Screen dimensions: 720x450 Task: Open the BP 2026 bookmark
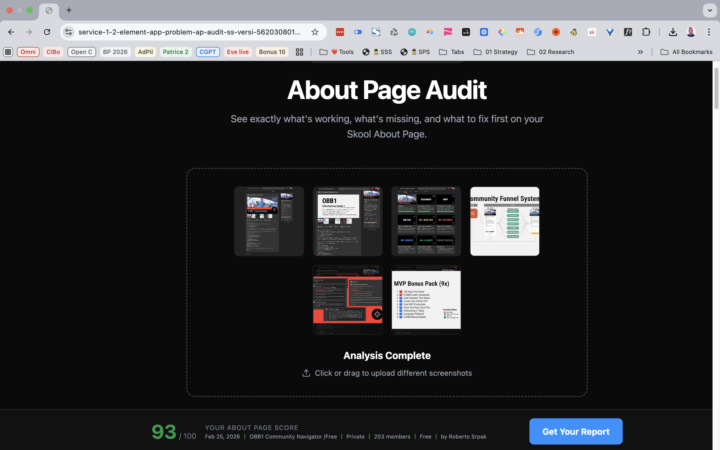point(115,52)
